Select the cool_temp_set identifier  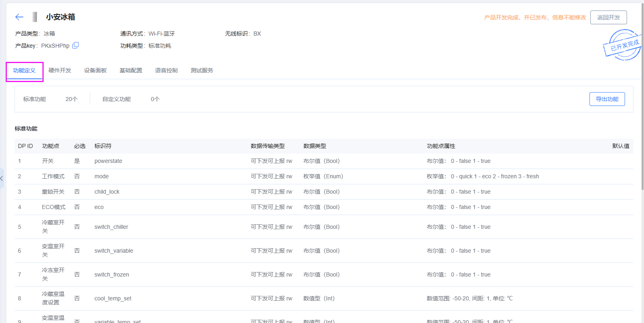113,298
